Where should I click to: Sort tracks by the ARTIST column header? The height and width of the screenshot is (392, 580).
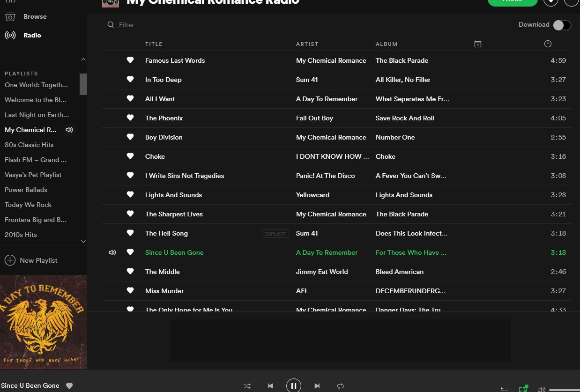click(x=307, y=44)
